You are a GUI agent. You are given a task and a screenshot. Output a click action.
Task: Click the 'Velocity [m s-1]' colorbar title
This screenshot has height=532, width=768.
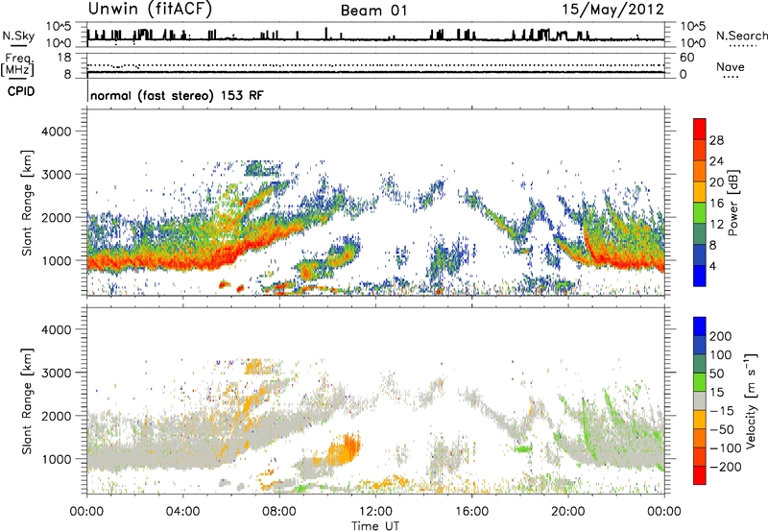(751, 401)
